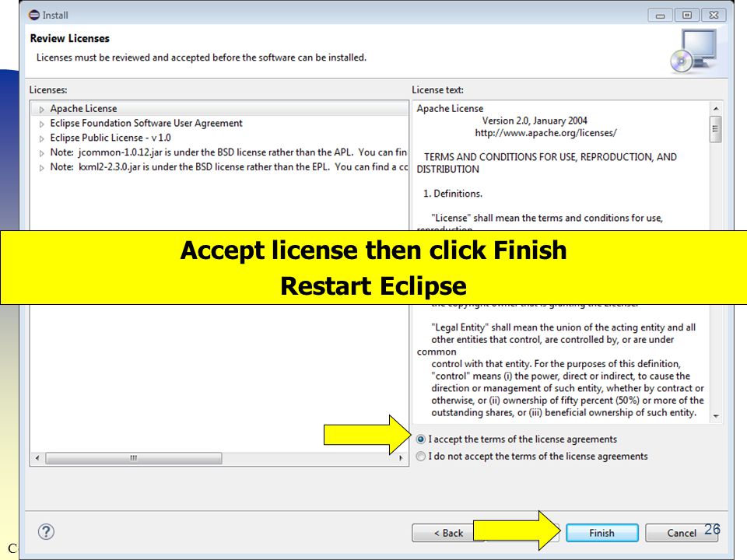Image resolution: width=747 pixels, height=560 pixels.
Task: Click the license text vertical scrollbar thumb
Action: tap(716, 128)
